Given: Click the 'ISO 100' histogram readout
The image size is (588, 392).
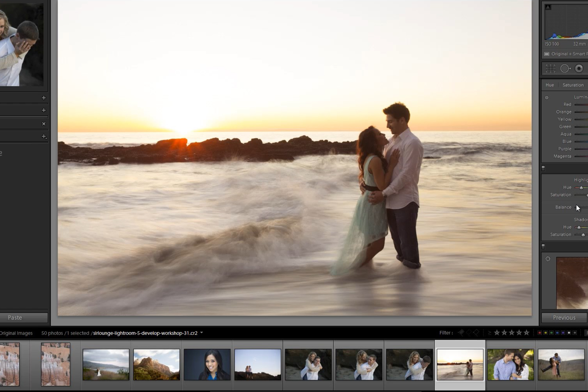Looking at the screenshot, I should pyautogui.click(x=552, y=44).
